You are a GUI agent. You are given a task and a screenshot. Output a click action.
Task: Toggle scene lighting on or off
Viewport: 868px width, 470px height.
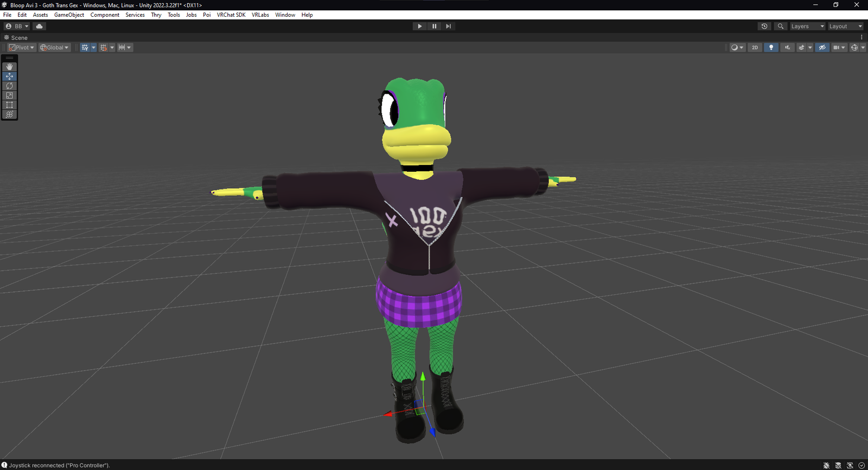coord(771,48)
